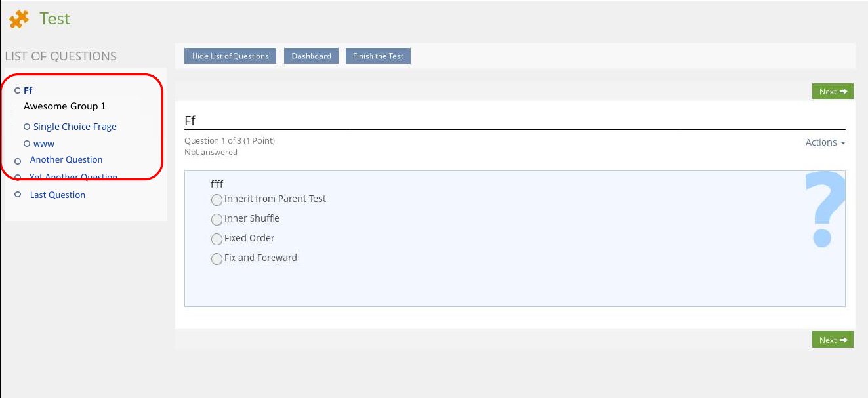Go to the Dashboard
The width and height of the screenshot is (868, 398).
point(311,56)
